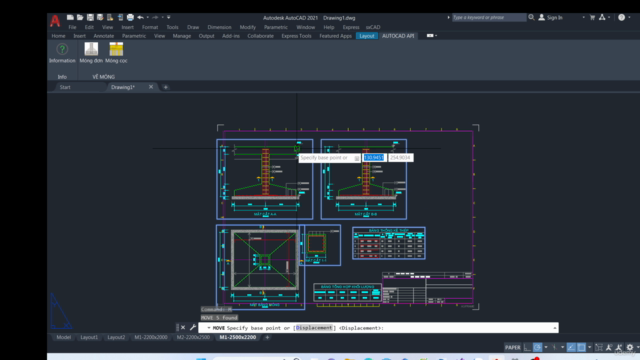640x360 pixels.
Task: Open the Dimension menu
Action: (219, 27)
